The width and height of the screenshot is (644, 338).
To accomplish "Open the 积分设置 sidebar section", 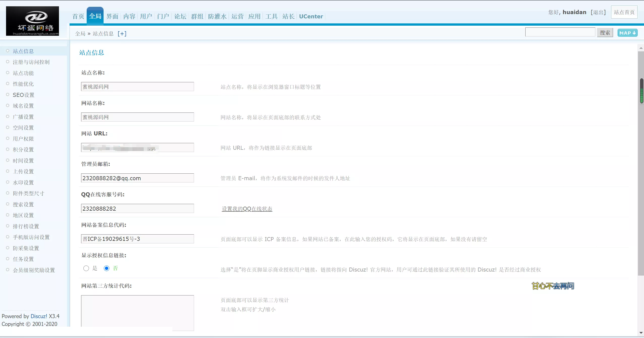I will [x=23, y=149].
